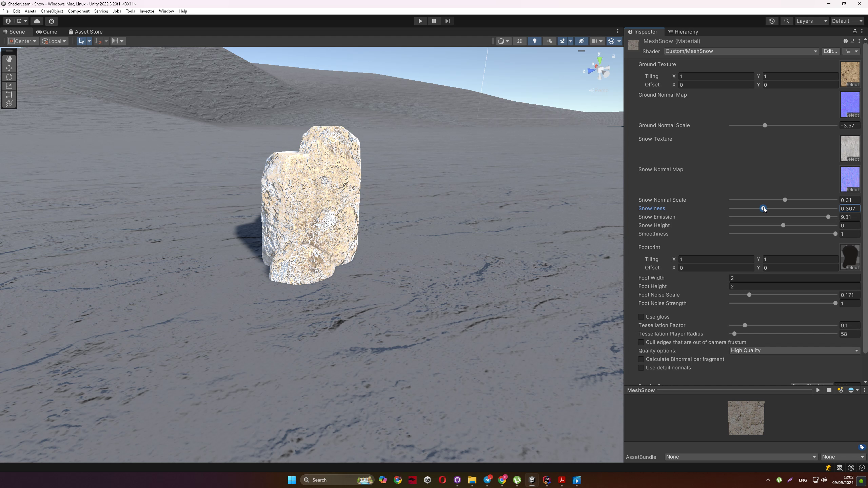Click the Pause button
The width and height of the screenshot is (868, 488).
(x=434, y=21)
